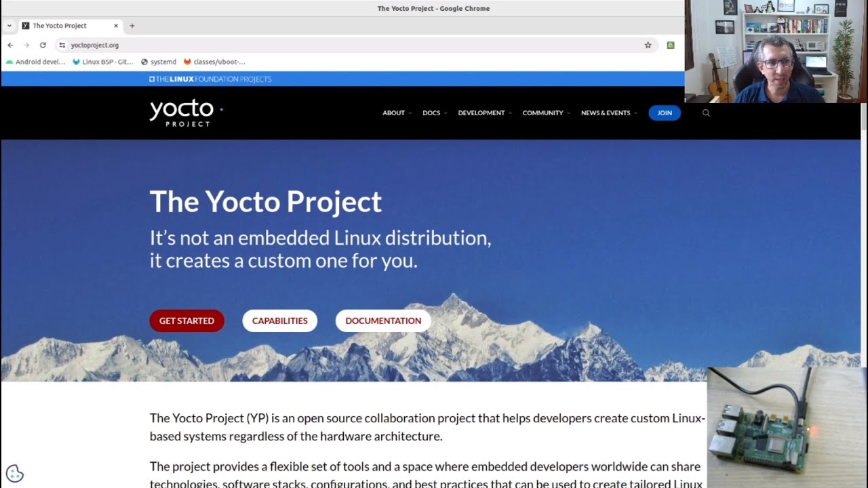868x488 pixels.
Task: Open the tab search dropdown arrow
Action: click(9, 26)
